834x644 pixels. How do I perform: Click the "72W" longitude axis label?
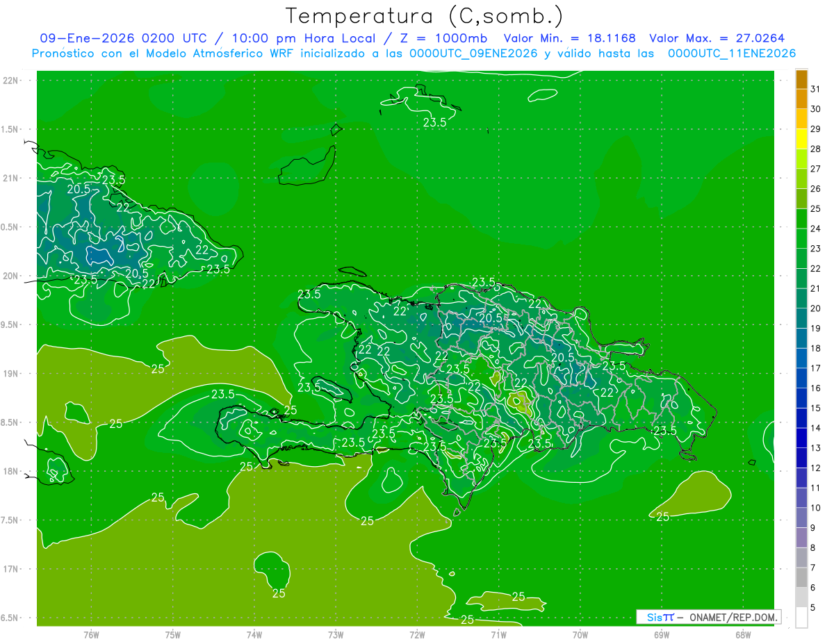coord(417,635)
